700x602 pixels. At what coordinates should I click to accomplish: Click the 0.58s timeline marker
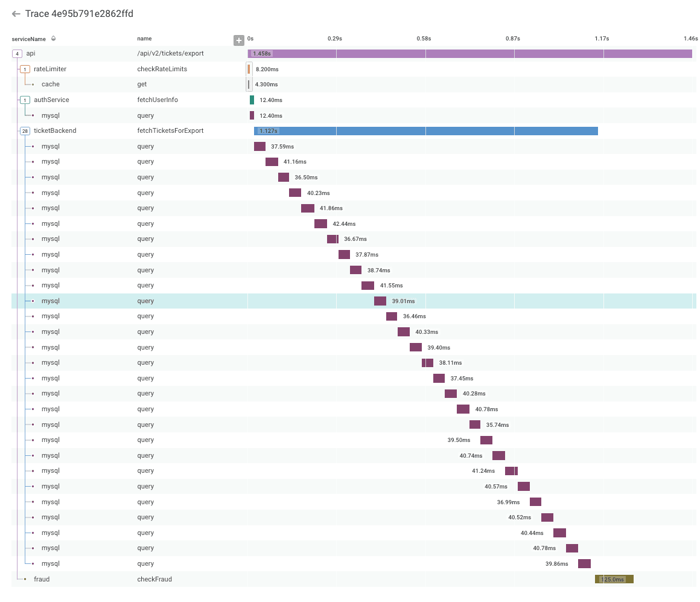click(x=424, y=39)
